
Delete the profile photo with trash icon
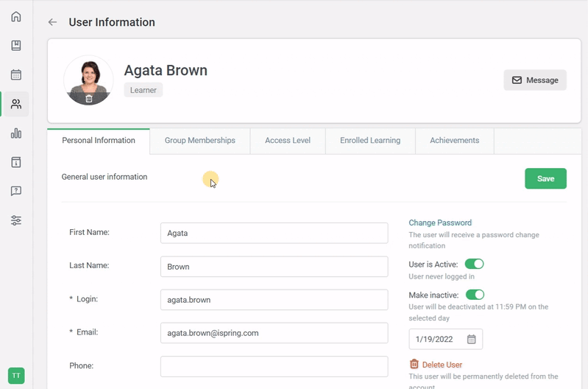(x=89, y=98)
